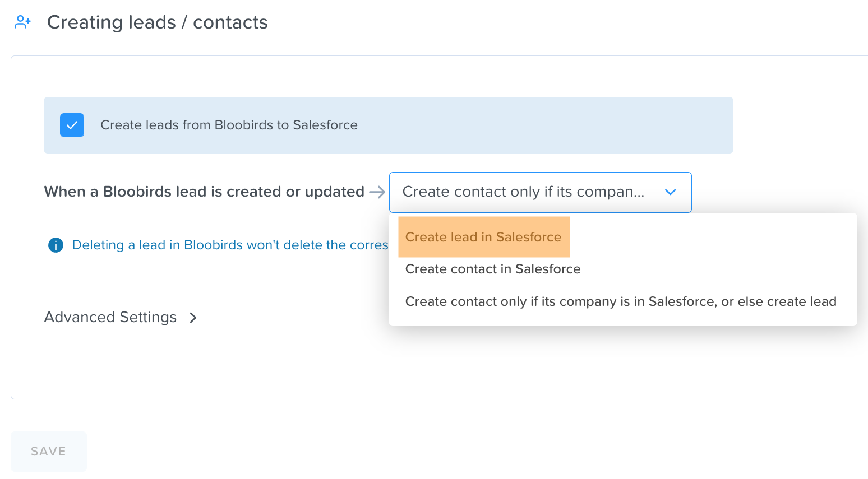Click the light blue banner around the checkbox
The image size is (868, 479).
(x=389, y=125)
